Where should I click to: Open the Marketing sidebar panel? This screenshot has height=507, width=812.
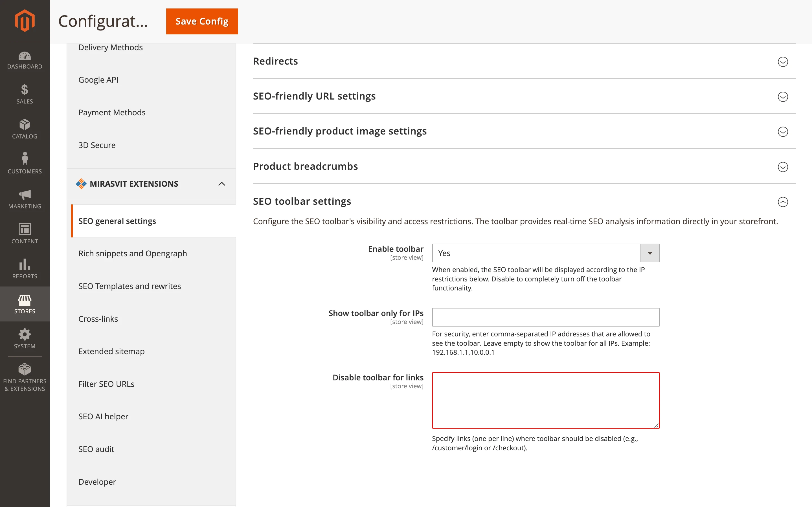pos(25,200)
